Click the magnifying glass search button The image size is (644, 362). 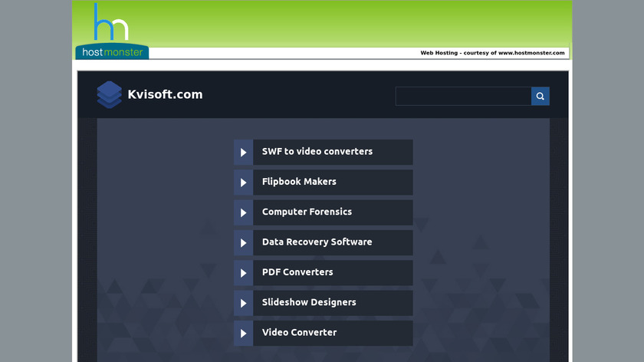pos(540,96)
